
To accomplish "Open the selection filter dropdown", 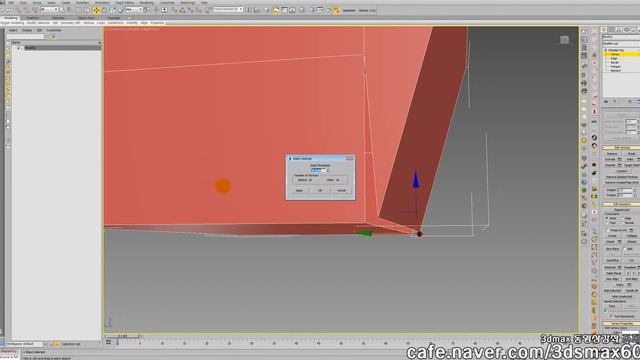I will (x=50, y=9).
